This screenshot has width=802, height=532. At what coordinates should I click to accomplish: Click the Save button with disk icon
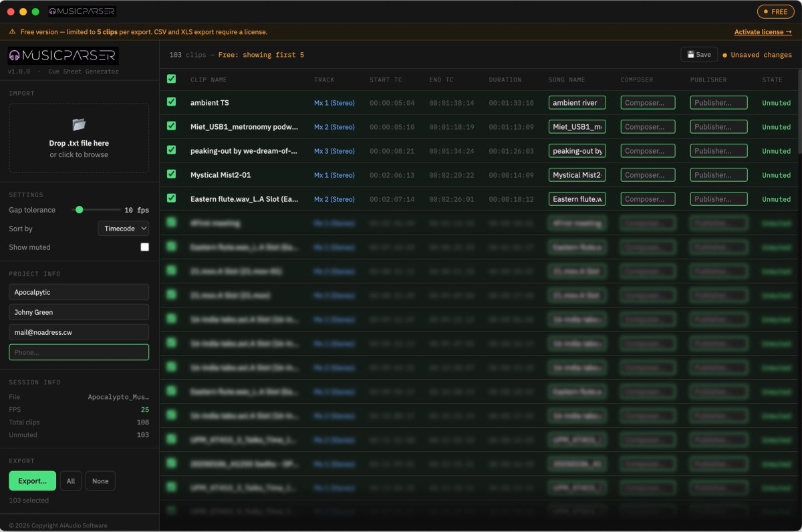click(698, 55)
